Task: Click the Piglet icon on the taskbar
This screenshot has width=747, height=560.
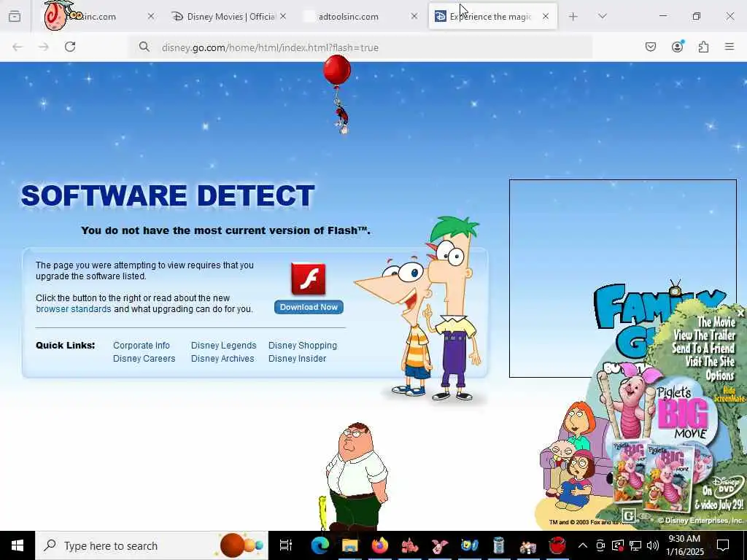Action: 440,545
